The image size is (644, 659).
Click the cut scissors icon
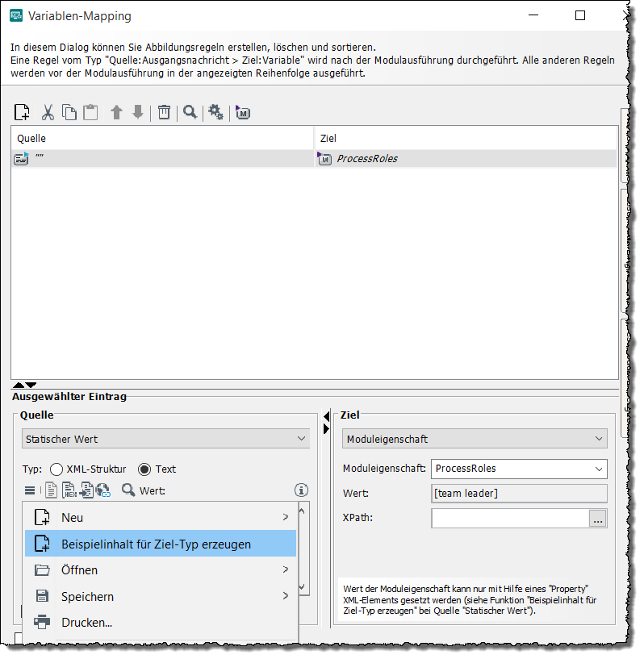(x=48, y=113)
